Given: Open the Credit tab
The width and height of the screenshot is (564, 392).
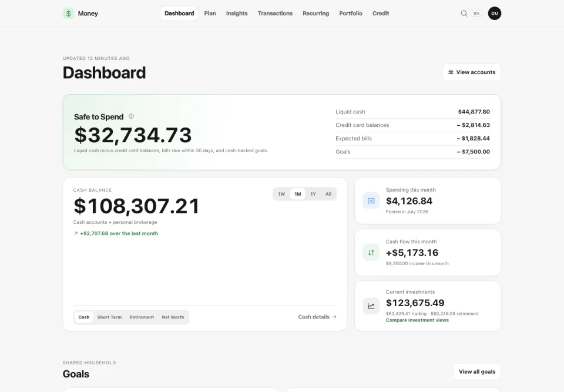Looking at the screenshot, I should (x=381, y=14).
